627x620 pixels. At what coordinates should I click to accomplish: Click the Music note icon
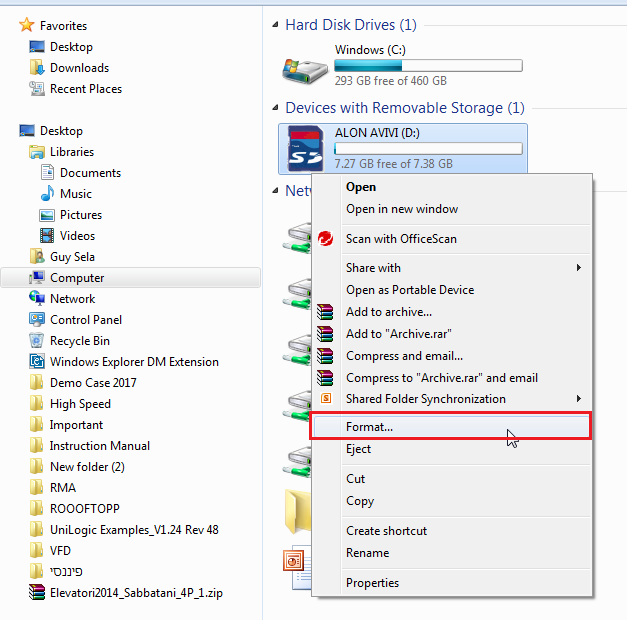pos(47,193)
